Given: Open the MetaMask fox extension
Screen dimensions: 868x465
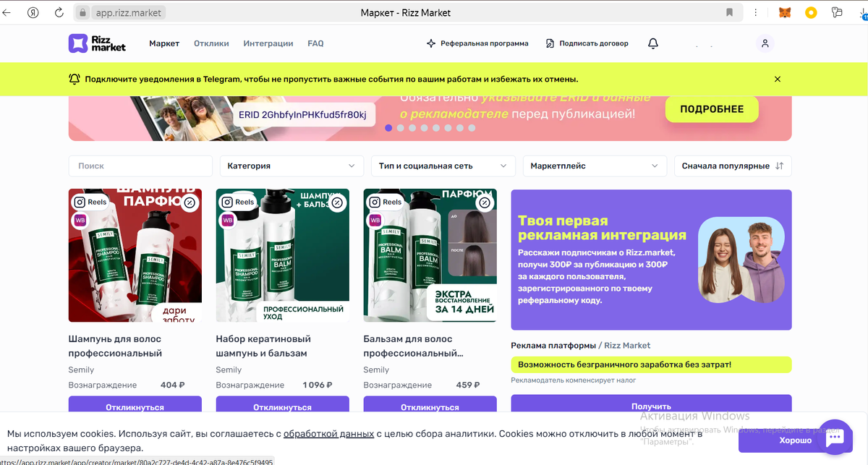Looking at the screenshot, I should [785, 12].
